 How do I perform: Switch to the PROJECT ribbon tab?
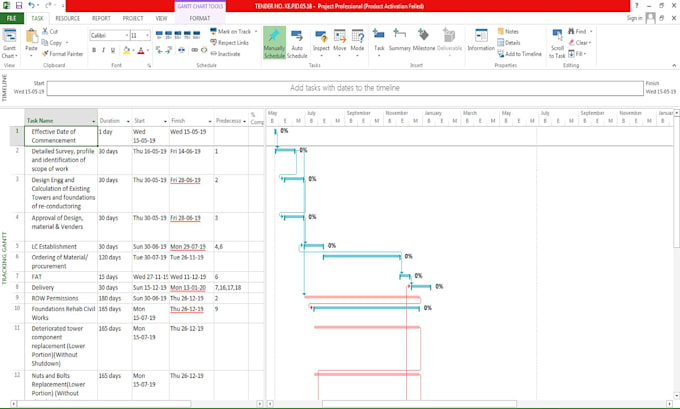point(133,18)
